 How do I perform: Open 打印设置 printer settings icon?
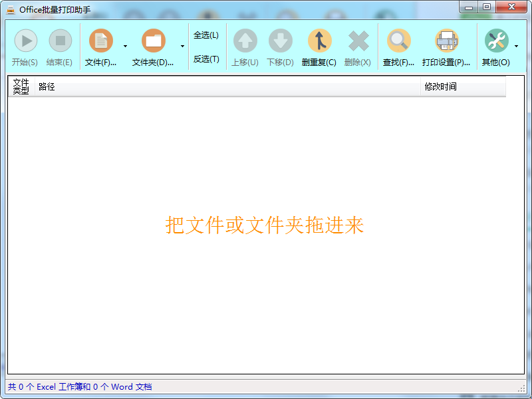(x=447, y=41)
